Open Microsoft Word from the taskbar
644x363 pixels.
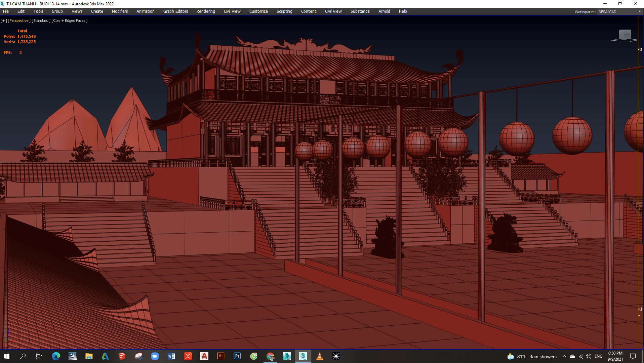(171, 356)
